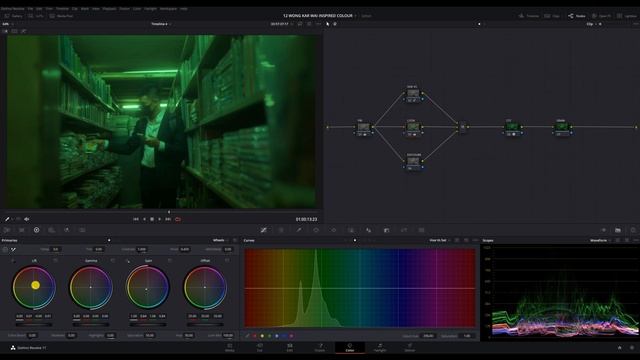Viewport: 640px width, 360px height.
Task: Select the magenta hue curve swatch
Action: point(291,336)
